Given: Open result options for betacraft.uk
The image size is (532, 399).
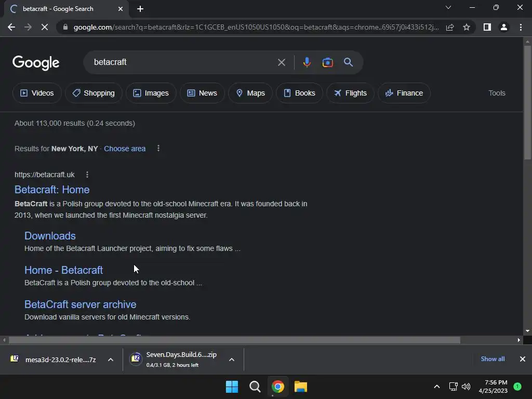Looking at the screenshot, I should [87, 175].
